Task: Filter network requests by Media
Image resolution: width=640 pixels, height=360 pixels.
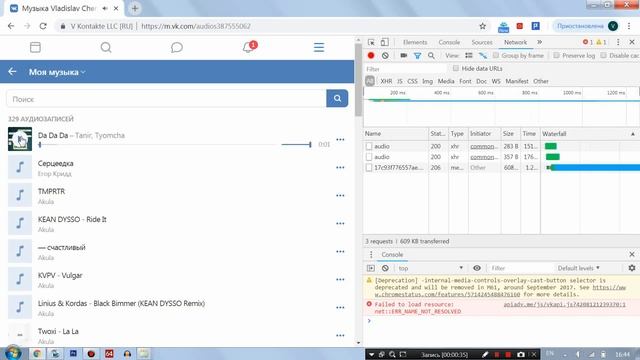Action: [446, 81]
